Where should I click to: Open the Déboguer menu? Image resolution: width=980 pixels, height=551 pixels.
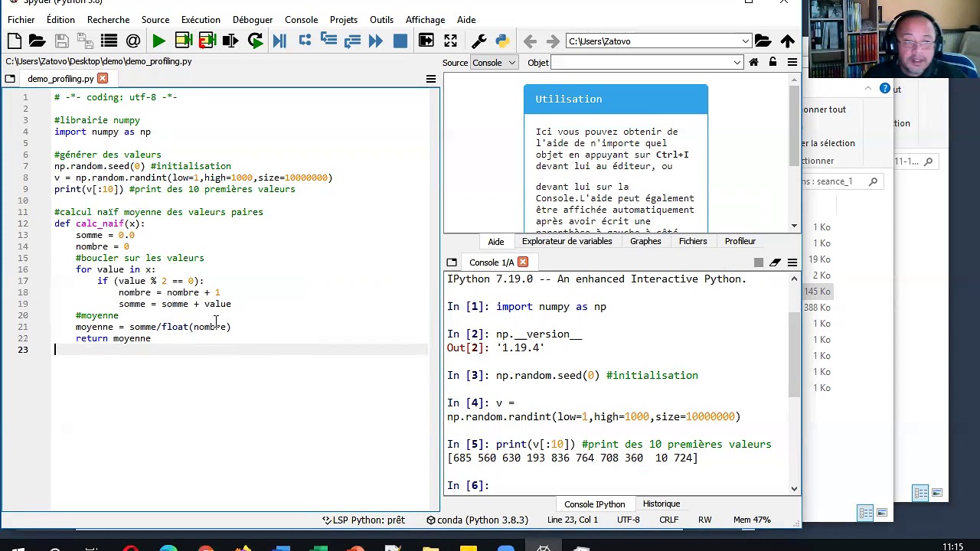[252, 20]
